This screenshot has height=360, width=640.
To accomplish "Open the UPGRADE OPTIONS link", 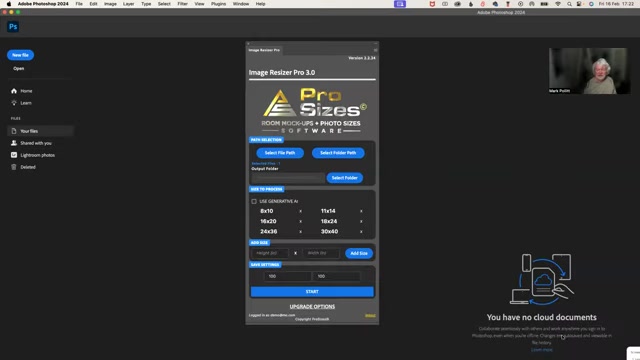I will pos(312,307).
